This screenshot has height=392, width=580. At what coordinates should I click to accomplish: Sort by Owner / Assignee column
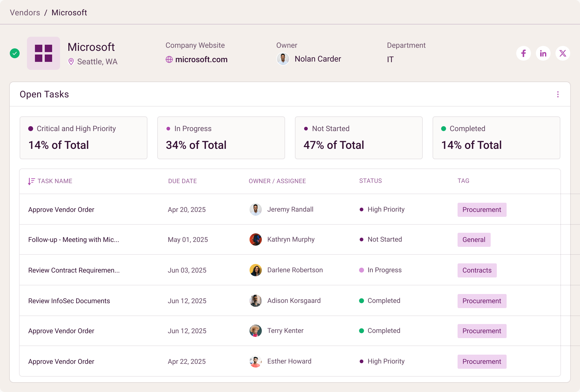tap(277, 181)
